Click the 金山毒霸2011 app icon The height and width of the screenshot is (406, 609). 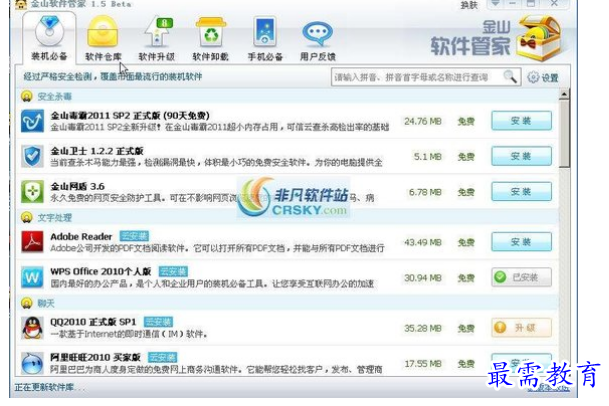pos(32,121)
